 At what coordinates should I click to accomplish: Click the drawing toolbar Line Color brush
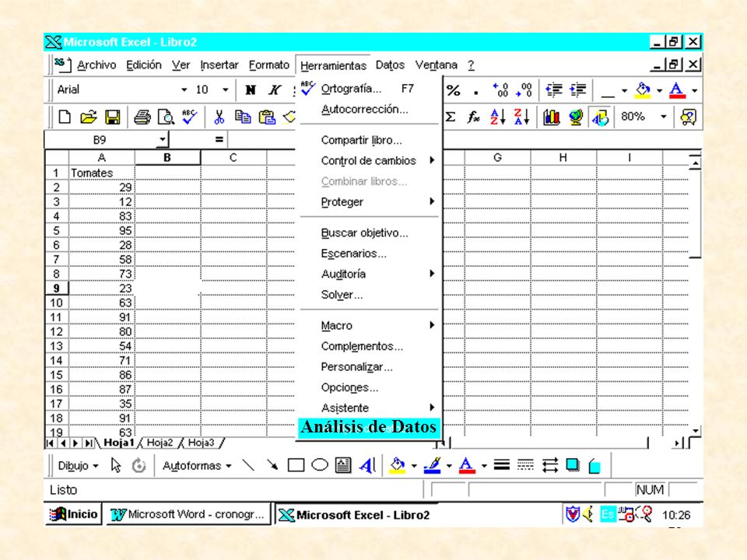pyautogui.click(x=432, y=465)
